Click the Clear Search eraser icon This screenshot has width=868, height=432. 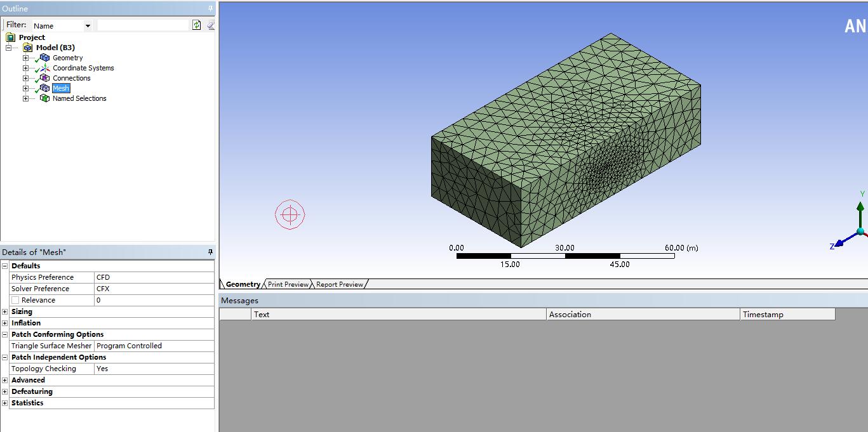(x=210, y=25)
